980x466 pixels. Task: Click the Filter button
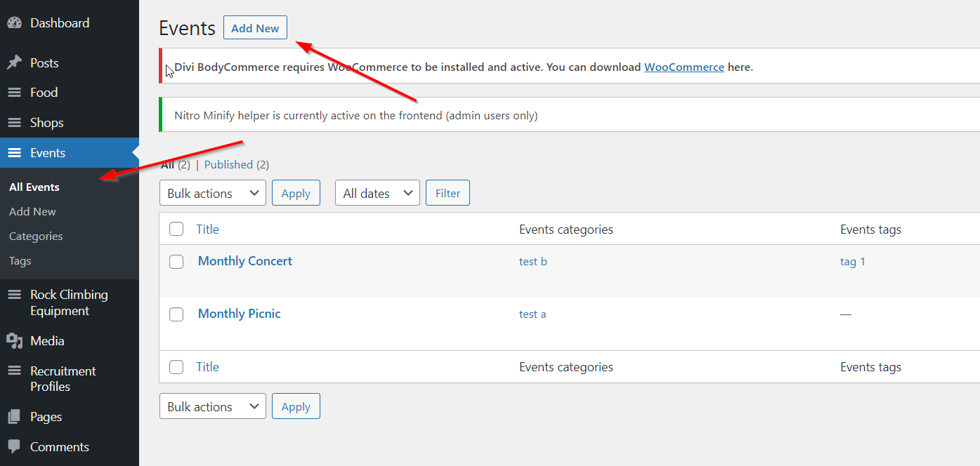pyautogui.click(x=447, y=193)
